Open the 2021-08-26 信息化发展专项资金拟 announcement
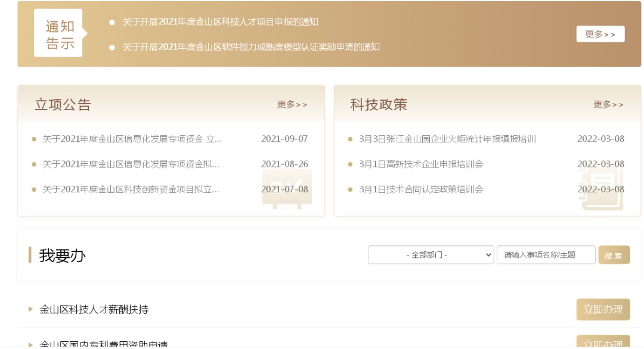The width and height of the screenshot is (644, 349). click(x=131, y=164)
